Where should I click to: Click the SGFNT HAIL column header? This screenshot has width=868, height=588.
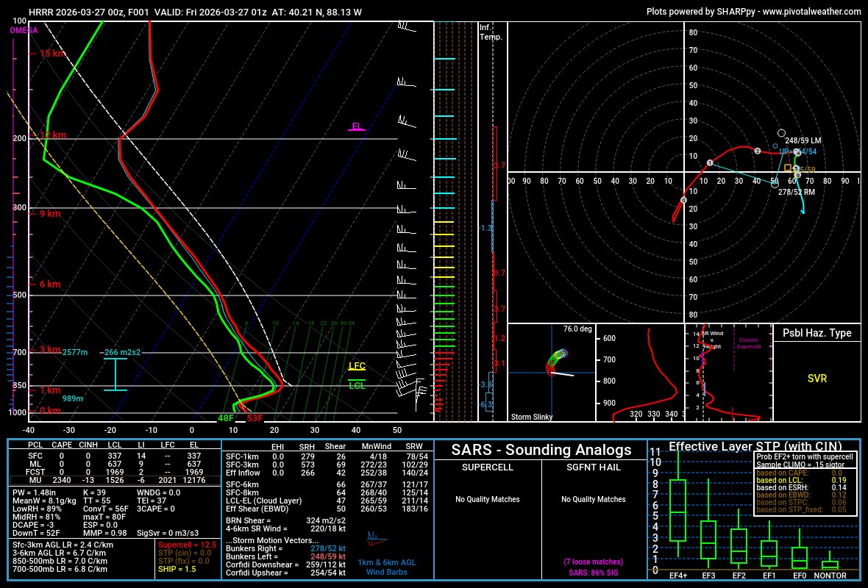594,467
